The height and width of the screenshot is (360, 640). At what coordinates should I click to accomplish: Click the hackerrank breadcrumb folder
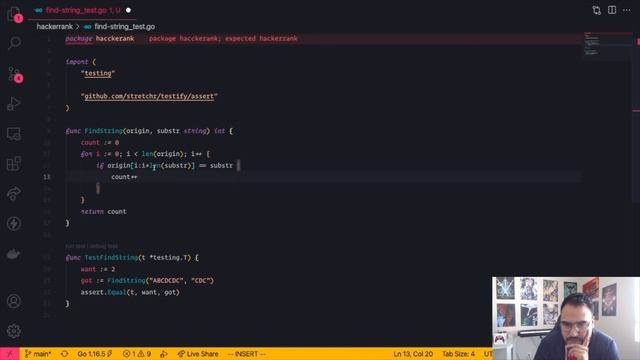coord(54,27)
